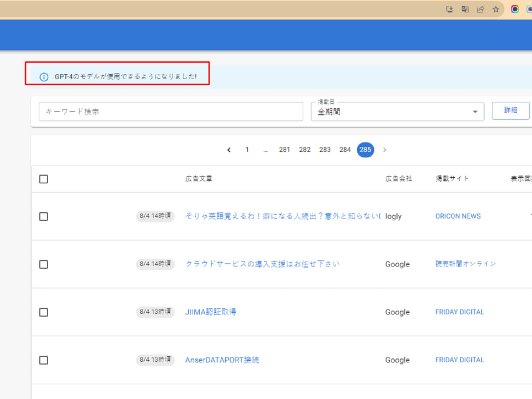Click the info icon in GPT-4 notice
532x399 pixels.
pyautogui.click(x=44, y=77)
